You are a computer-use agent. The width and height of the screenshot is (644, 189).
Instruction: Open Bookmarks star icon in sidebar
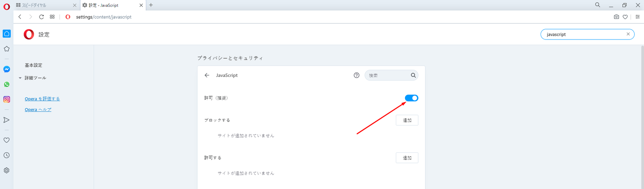[x=6, y=49]
